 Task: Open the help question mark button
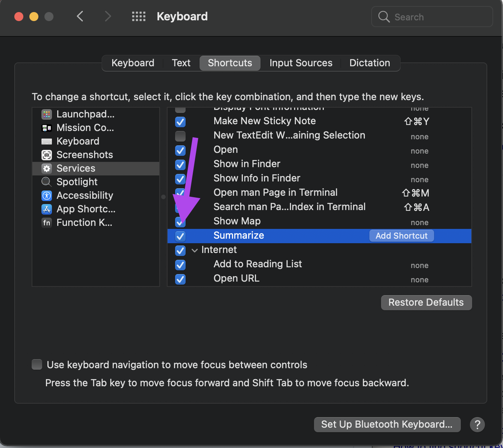(477, 425)
